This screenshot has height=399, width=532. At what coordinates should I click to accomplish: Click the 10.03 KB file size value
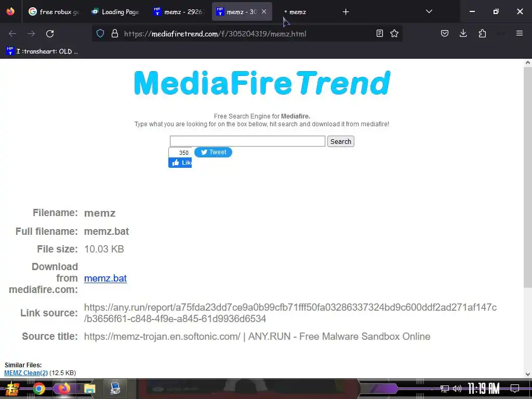tap(104, 249)
